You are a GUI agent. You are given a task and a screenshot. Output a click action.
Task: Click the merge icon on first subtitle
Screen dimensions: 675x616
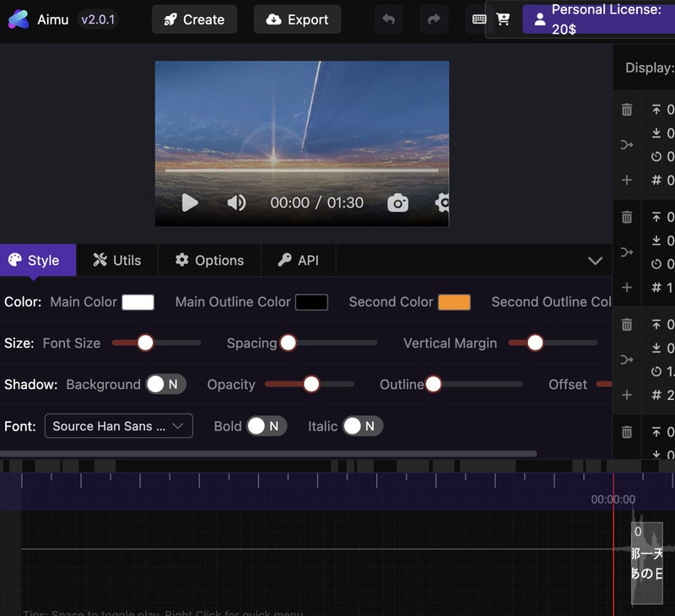point(627,145)
